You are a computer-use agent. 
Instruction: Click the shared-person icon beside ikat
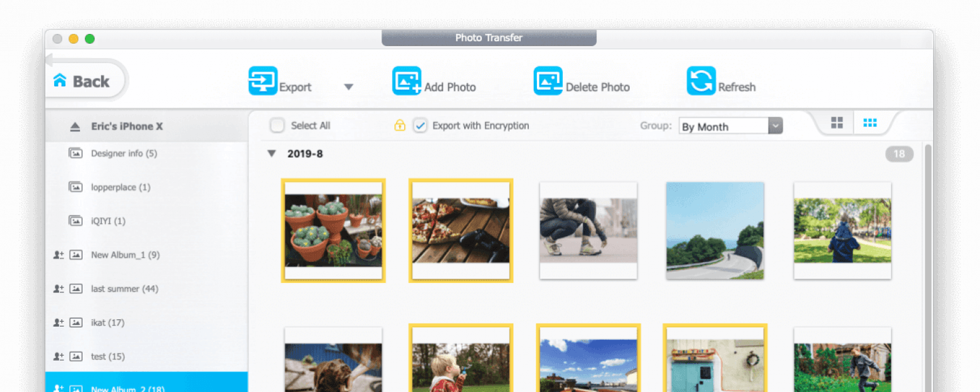coord(59,322)
